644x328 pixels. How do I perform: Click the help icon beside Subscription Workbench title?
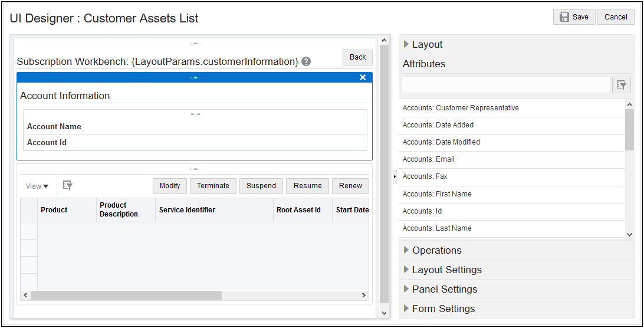coord(306,61)
